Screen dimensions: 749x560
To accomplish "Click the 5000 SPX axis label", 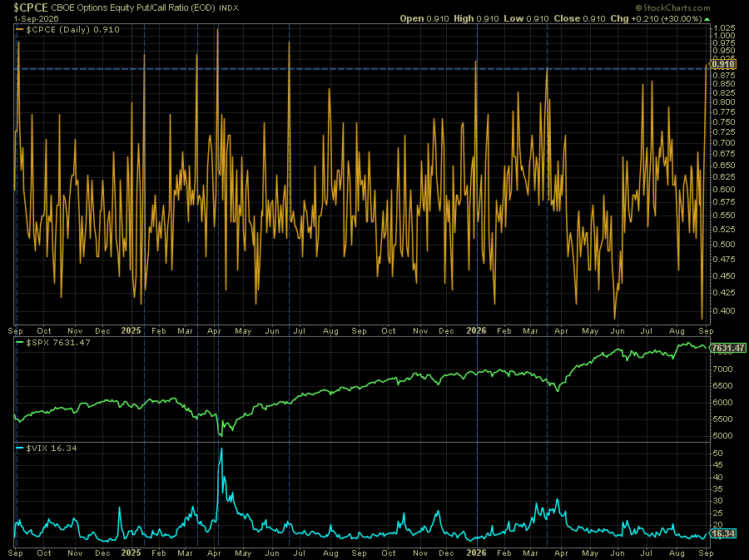I will pos(722,435).
